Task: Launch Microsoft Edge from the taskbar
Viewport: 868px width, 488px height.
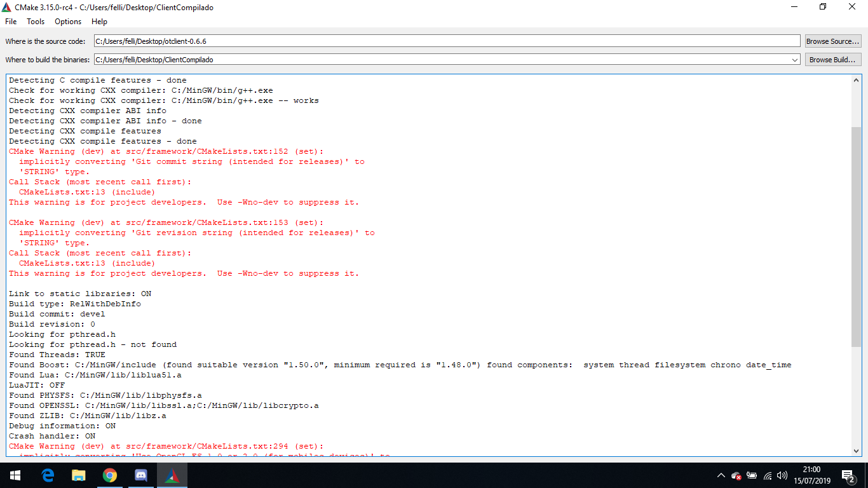Action: coord(48,475)
